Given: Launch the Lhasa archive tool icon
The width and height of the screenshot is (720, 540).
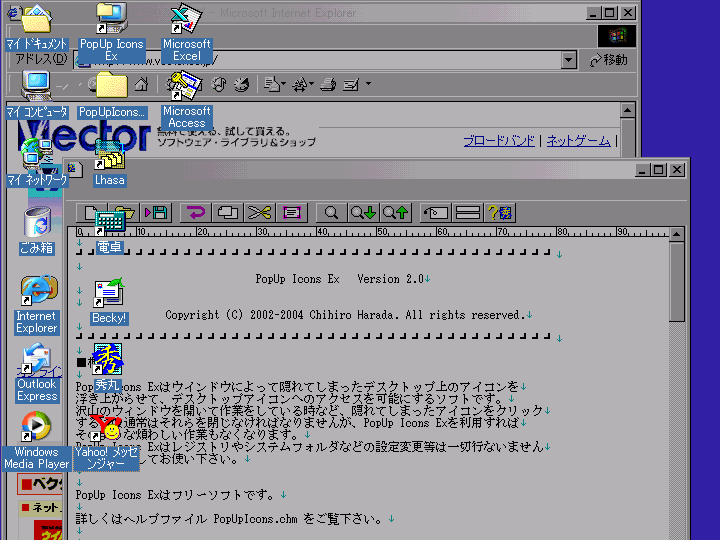Looking at the screenshot, I should tap(109, 163).
